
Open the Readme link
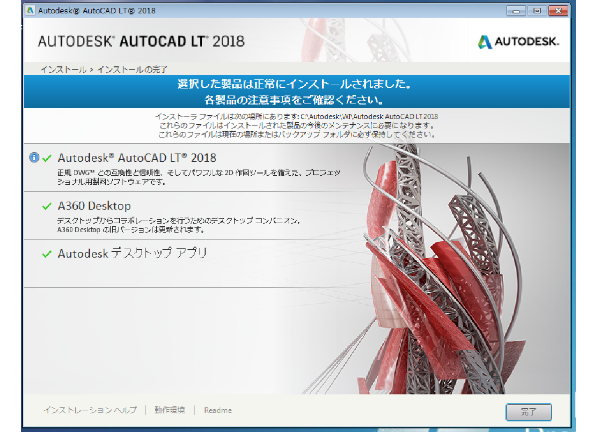pyautogui.click(x=218, y=410)
